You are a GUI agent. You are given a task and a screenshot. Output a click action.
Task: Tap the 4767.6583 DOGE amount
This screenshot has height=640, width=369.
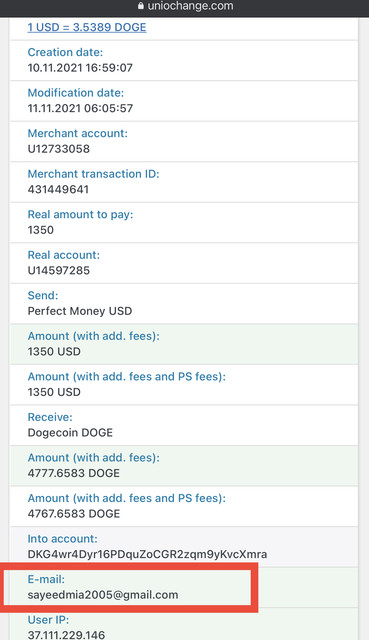pos(74,513)
